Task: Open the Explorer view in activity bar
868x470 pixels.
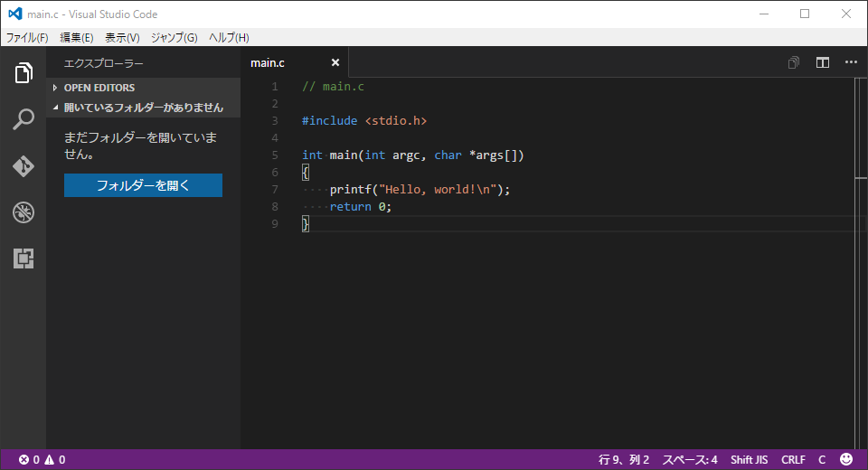Action: 24,73
